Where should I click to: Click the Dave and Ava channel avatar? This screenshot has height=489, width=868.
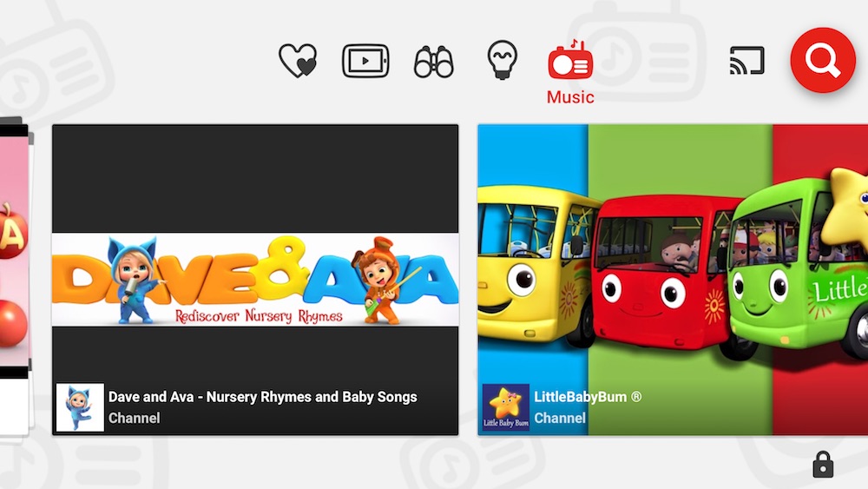tap(80, 407)
